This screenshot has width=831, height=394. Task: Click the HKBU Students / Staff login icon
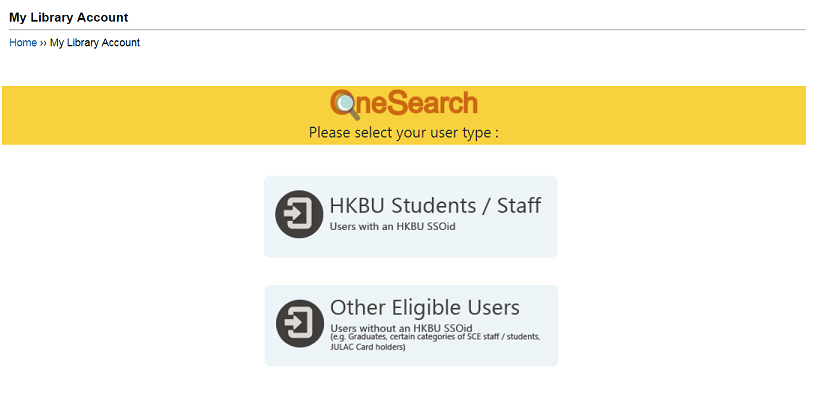click(x=299, y=214)
